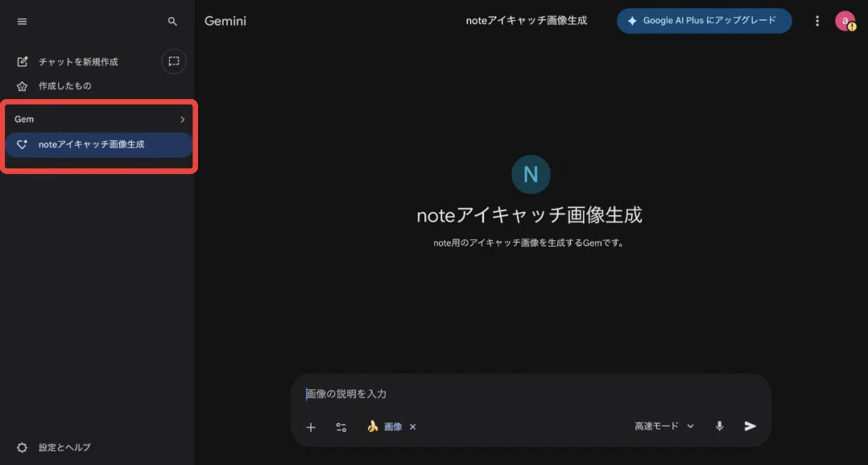Open the hamburger main menu
The height and width of the screenshot is (465, 868).
click(x=23, y=22)
